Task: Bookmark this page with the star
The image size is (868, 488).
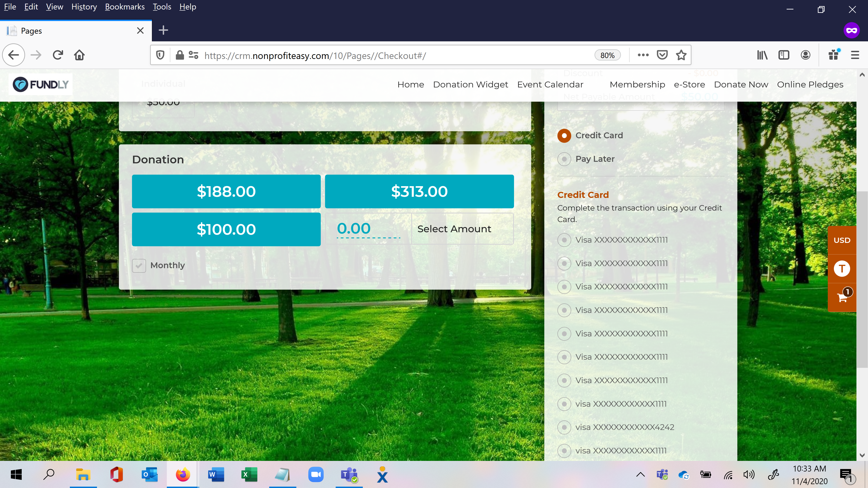Action: 681,55
